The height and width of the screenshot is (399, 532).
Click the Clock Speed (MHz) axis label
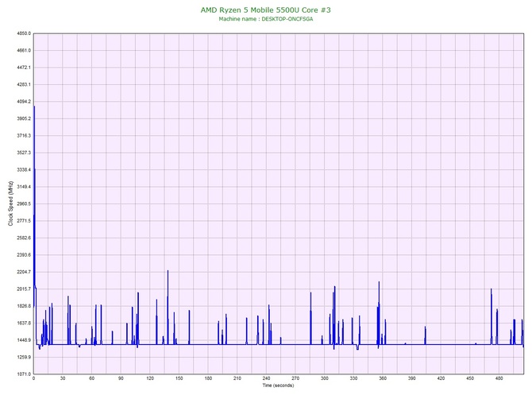pyautogui.click(x=10, y=203)
